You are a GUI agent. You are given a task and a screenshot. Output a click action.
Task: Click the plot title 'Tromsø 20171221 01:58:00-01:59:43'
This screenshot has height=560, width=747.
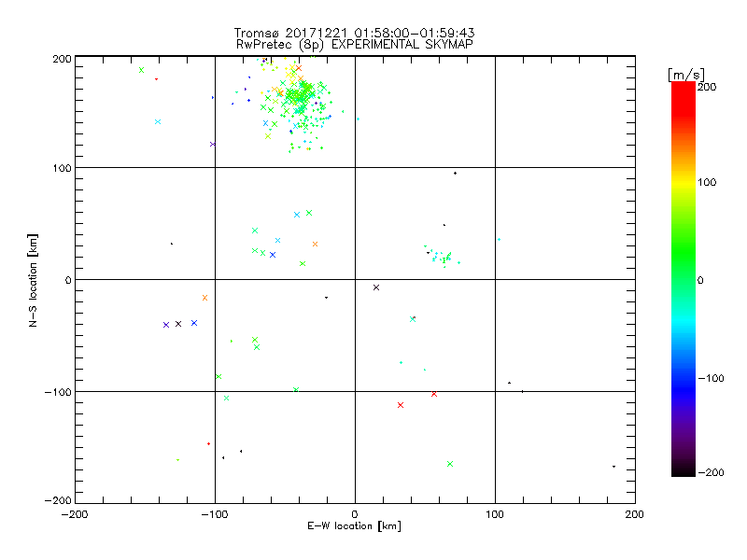(x=354, y=33)
